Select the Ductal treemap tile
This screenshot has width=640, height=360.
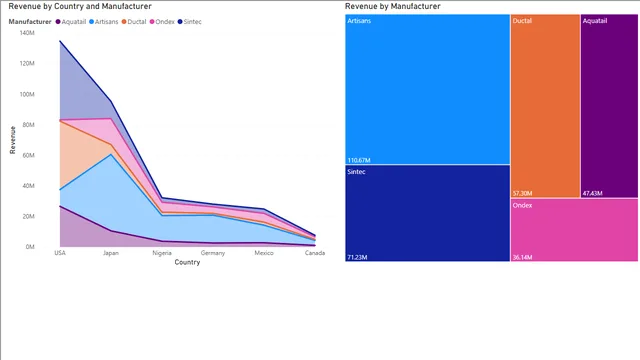(x=545, y=106)
